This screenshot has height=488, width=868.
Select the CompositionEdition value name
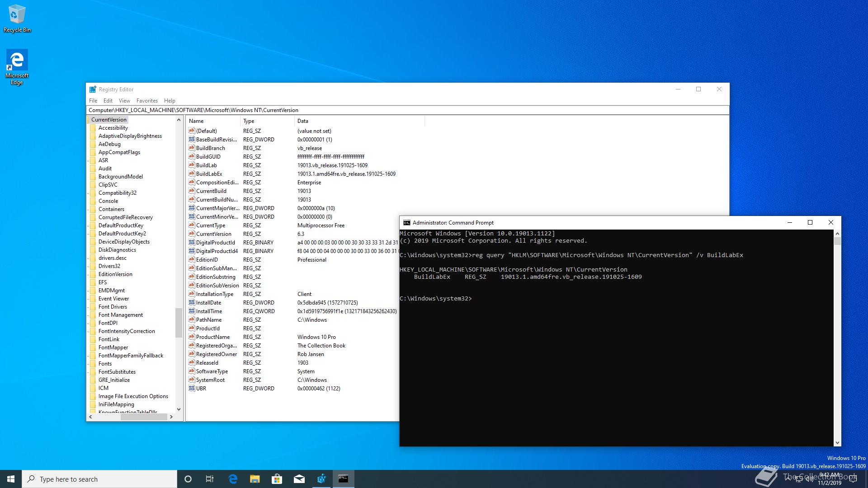click(x=217, y=183)
